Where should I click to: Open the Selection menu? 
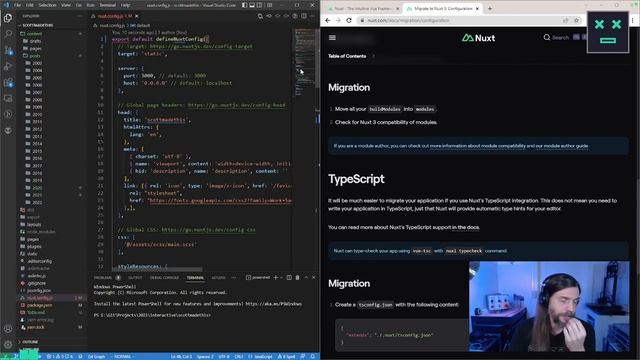(47, 5)
